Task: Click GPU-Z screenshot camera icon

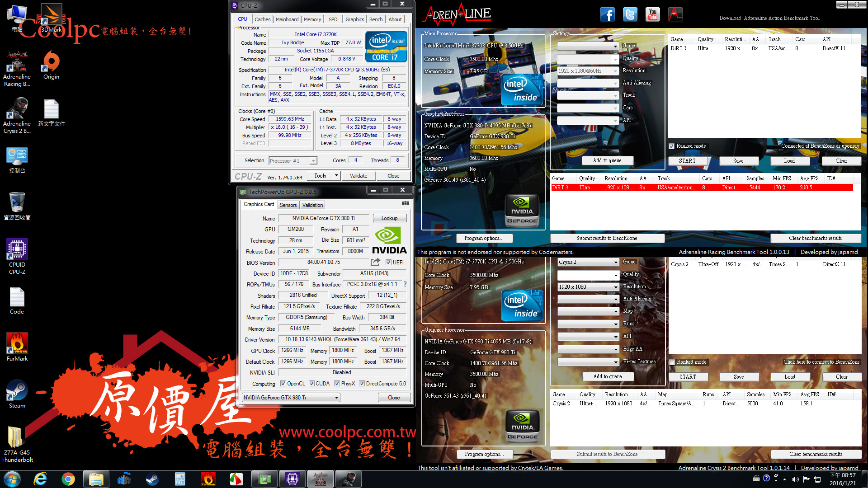Action: [x=406, y=203]
